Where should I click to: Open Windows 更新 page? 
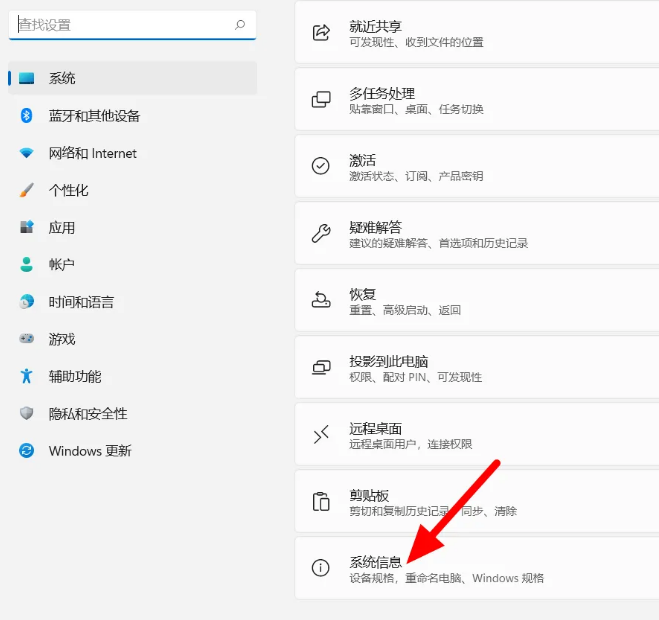(x=90, y=451)
